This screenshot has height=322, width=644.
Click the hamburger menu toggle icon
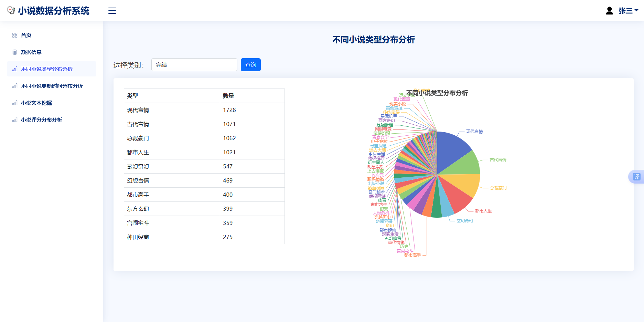[x=112, y=11]
